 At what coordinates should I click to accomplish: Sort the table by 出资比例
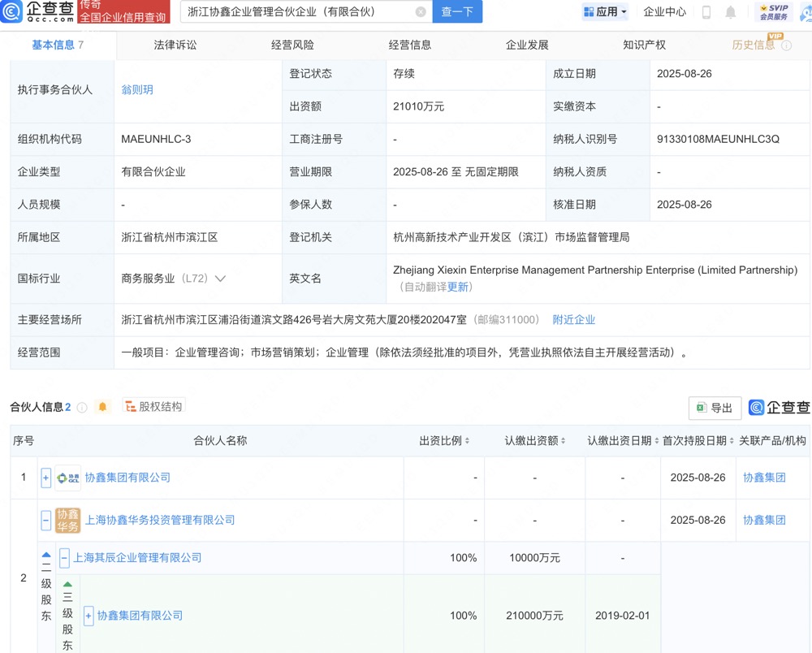(445, 441)
